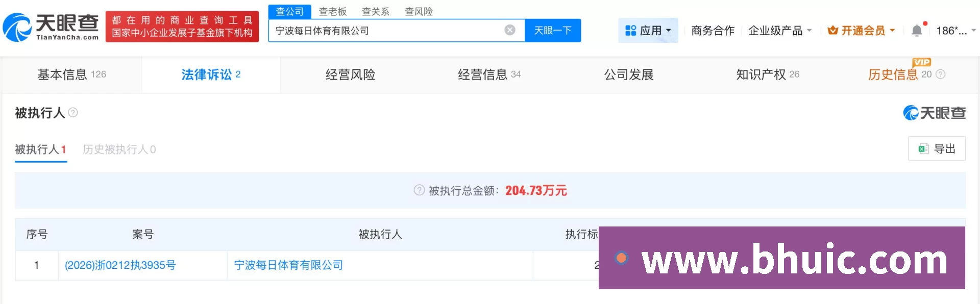The width and height of the screenshot is (980, 304).
Task: Expand the 应用 dropdown menu
Action: [x=648, y=31]
